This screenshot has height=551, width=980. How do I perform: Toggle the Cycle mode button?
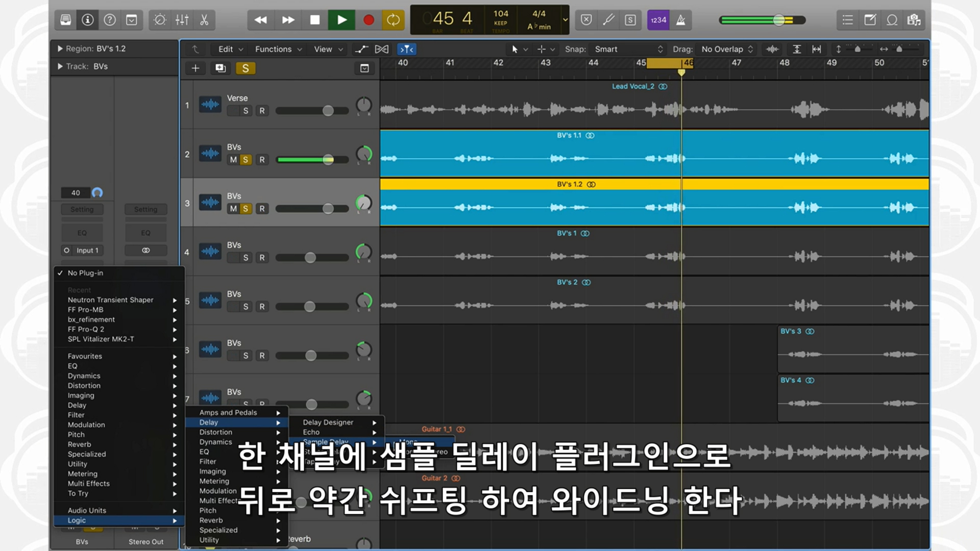[x=394, y=20]
